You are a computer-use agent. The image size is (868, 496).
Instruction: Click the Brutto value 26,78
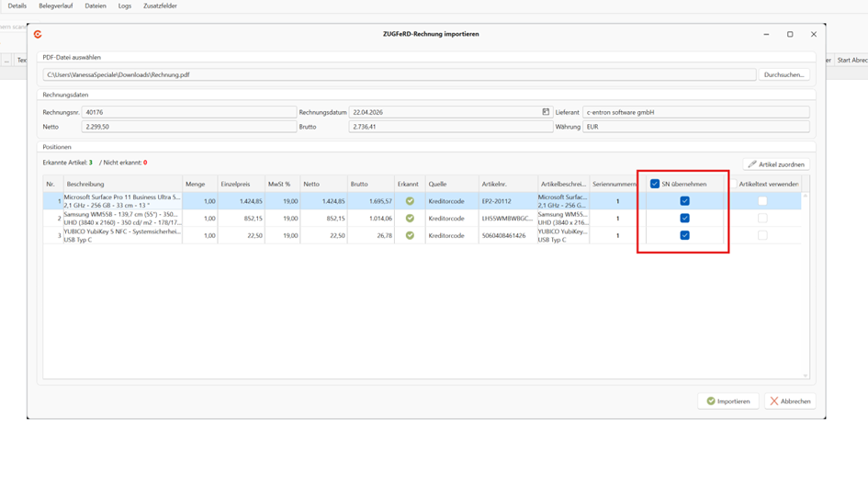pyautogui.click(x=384, y=236)
